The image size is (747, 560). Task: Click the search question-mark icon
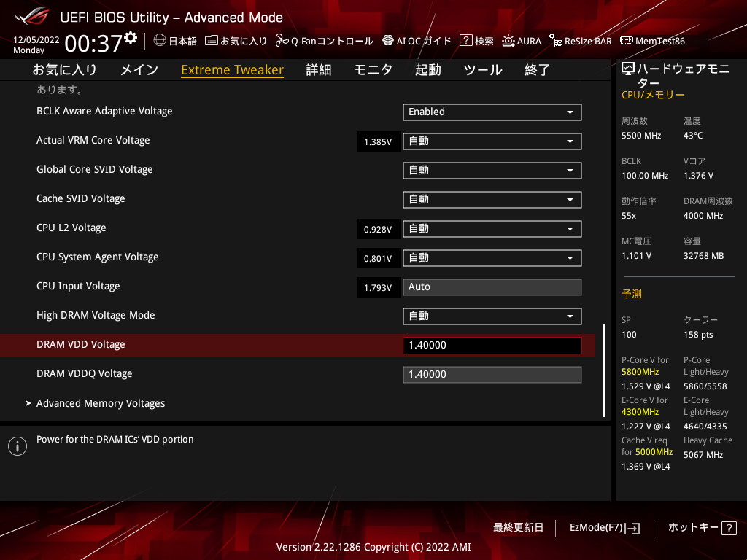[x=466, y=41]
